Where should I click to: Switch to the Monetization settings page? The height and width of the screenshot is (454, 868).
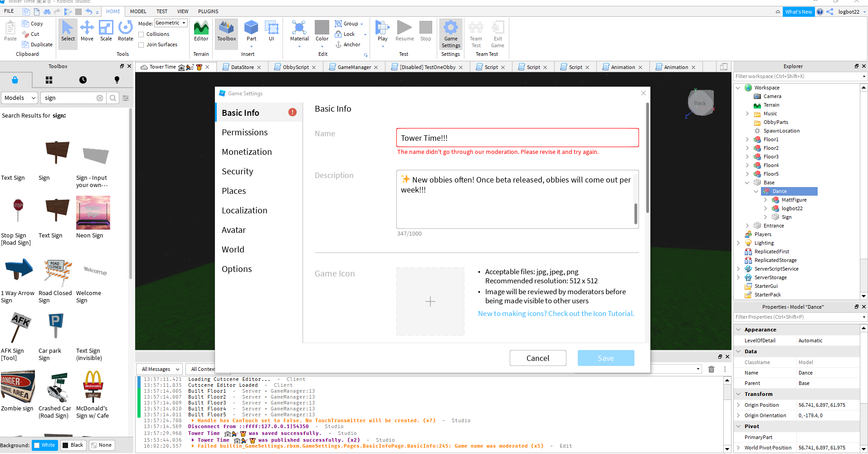(247, 152)
